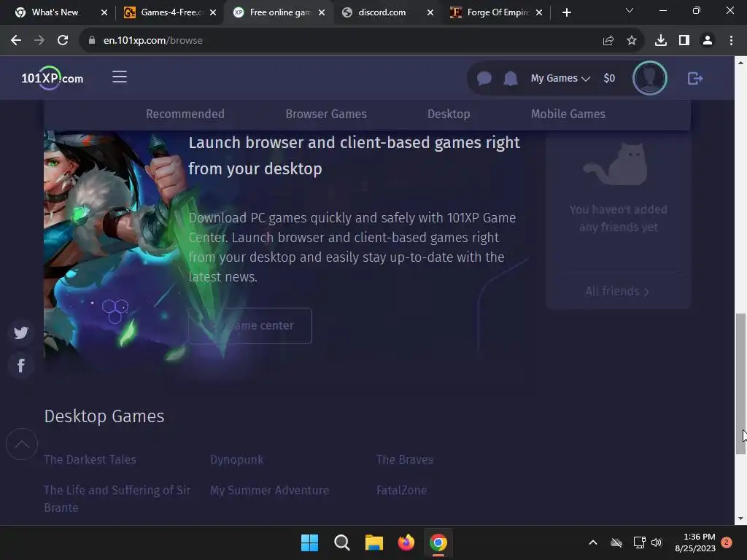Close the discord.com tab
Viewport: 747px width, 560px height.
(430, 12)
